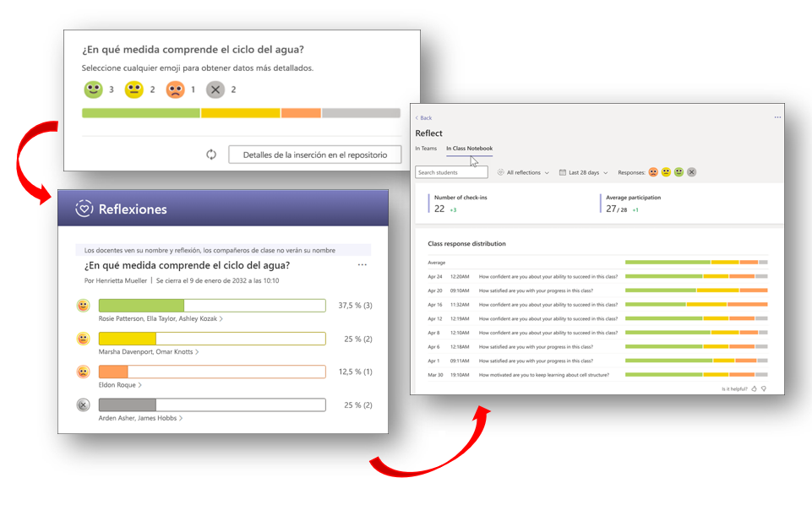Viewport: 812px width, 505px height.
Task: Expand the Rosie Patterson, Ella Taylor names list
Action: coord(161,318)
